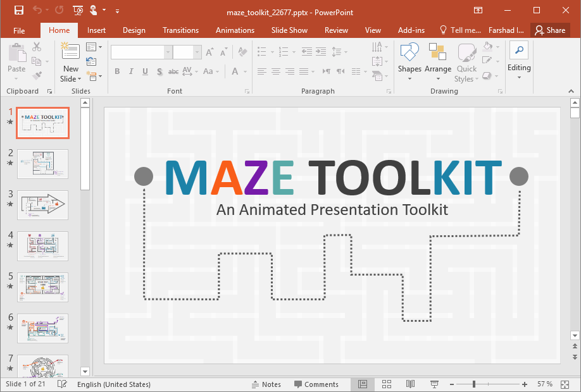581x392 pixels.
Task: Select Normal view in status bar
Action: pos(363,384)
